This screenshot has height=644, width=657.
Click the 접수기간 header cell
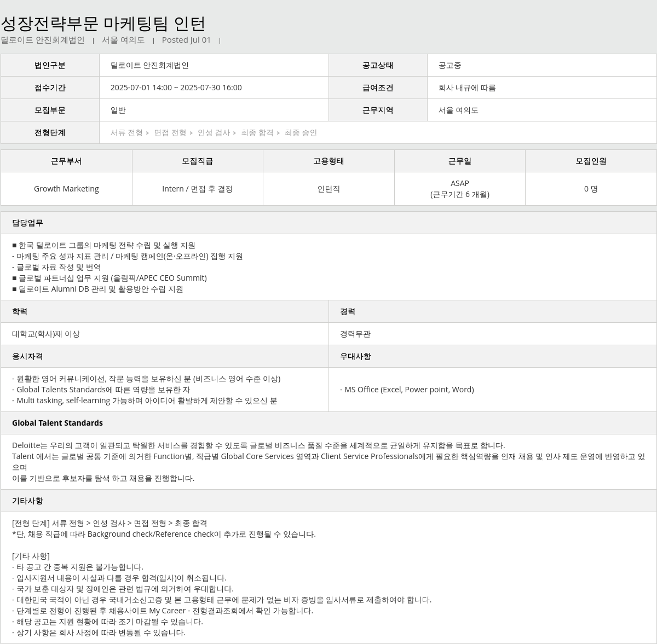click(x=50, y=88)
